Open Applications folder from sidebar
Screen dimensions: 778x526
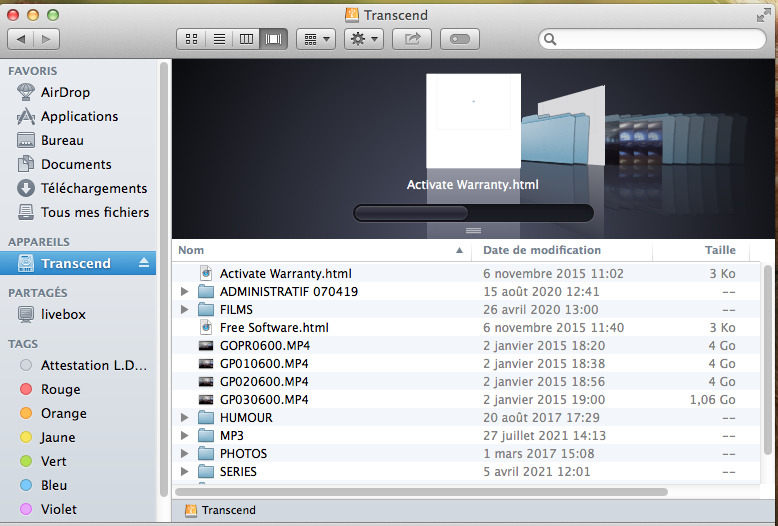click(79, 116)
